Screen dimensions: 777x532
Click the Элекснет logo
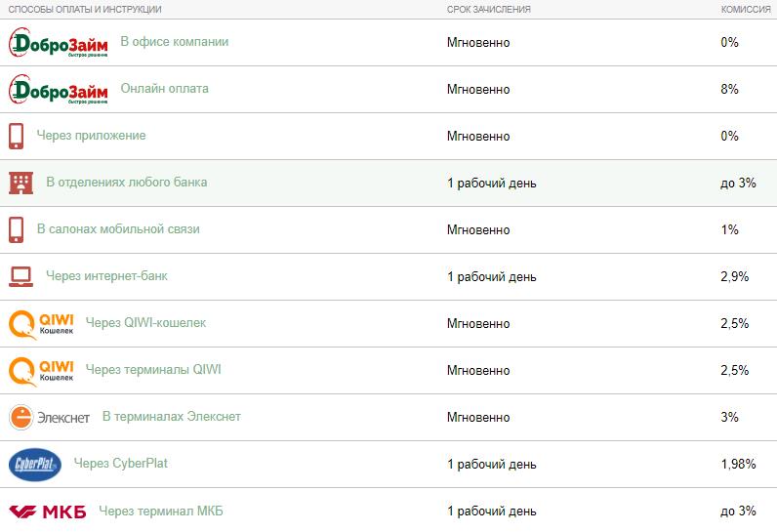click(49, 418)
